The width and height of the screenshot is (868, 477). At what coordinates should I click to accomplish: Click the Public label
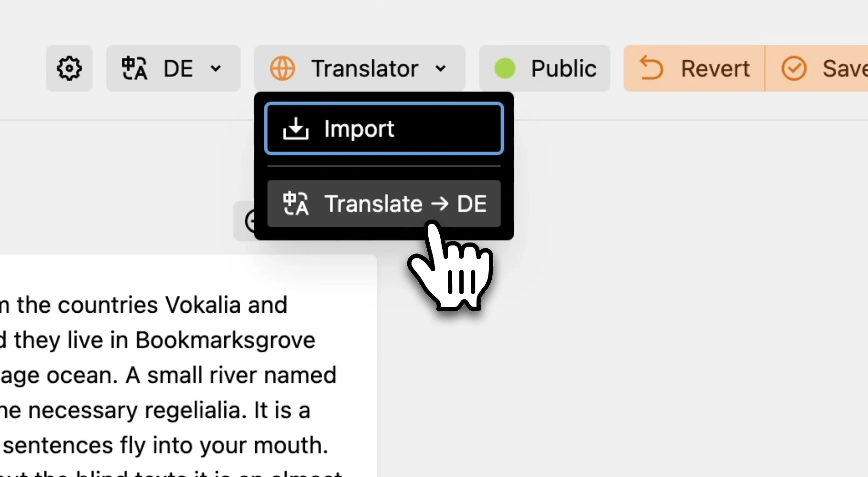(564, 68)
